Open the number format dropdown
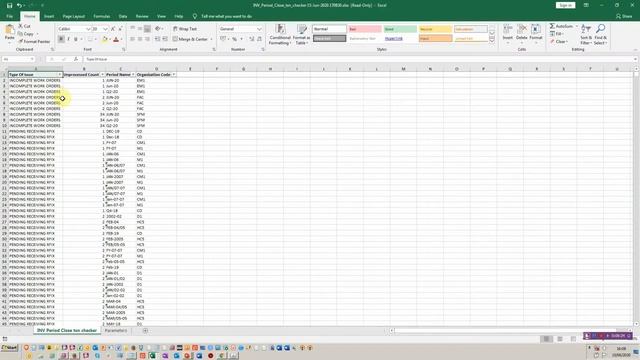The image size is (640, 360). [259, 29]
